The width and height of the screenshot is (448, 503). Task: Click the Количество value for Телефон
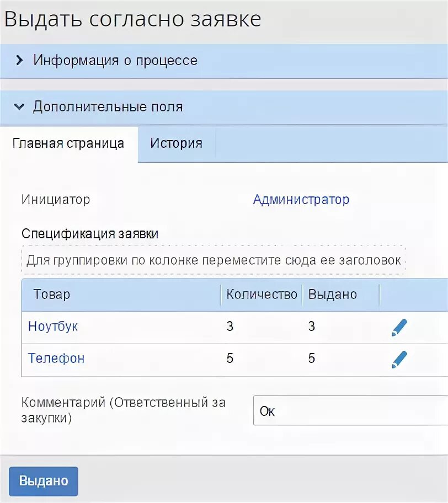pyautogui.click(x=230, y=358)
